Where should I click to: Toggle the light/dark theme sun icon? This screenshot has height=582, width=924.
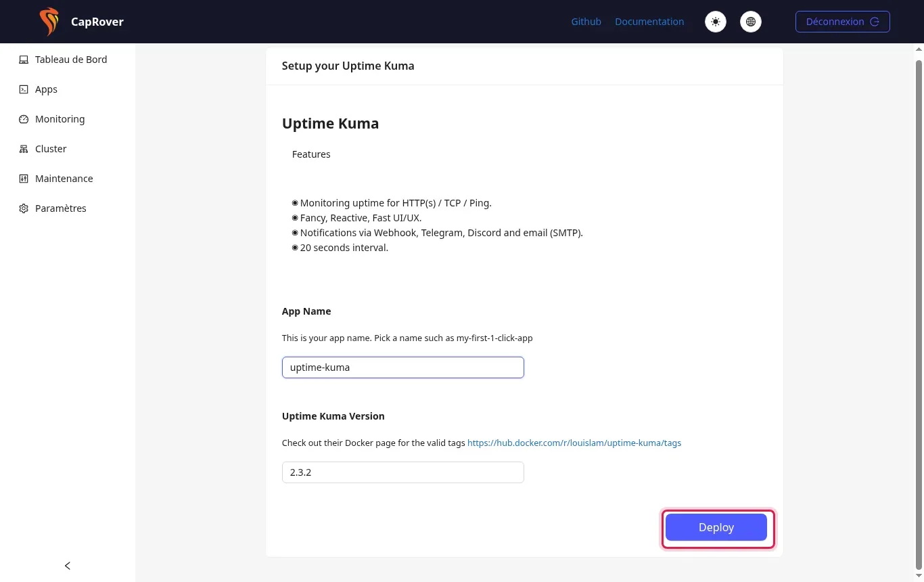pyautogui.click(x=716, y=22)
